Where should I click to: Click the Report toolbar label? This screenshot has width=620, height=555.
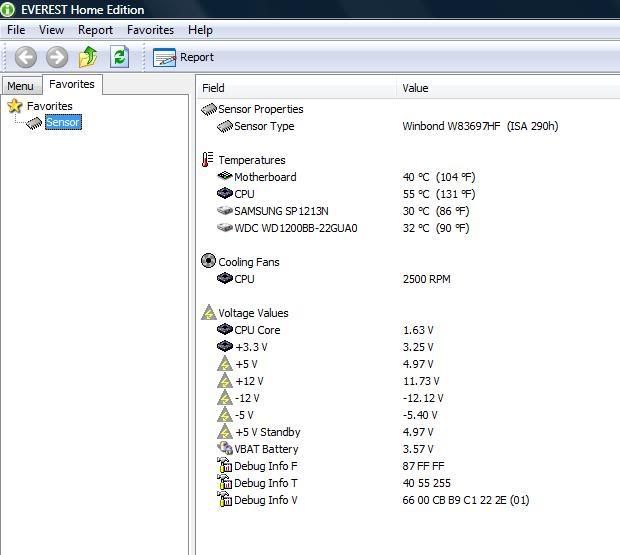(197, 57)
